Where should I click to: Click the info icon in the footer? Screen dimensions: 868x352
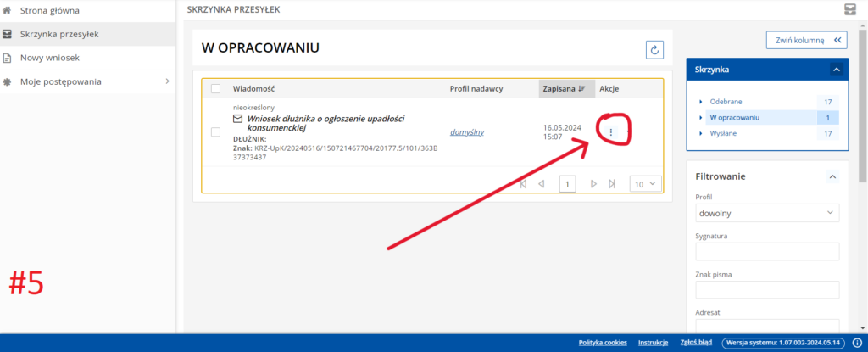pyautogui.click(x=857, y=343)
